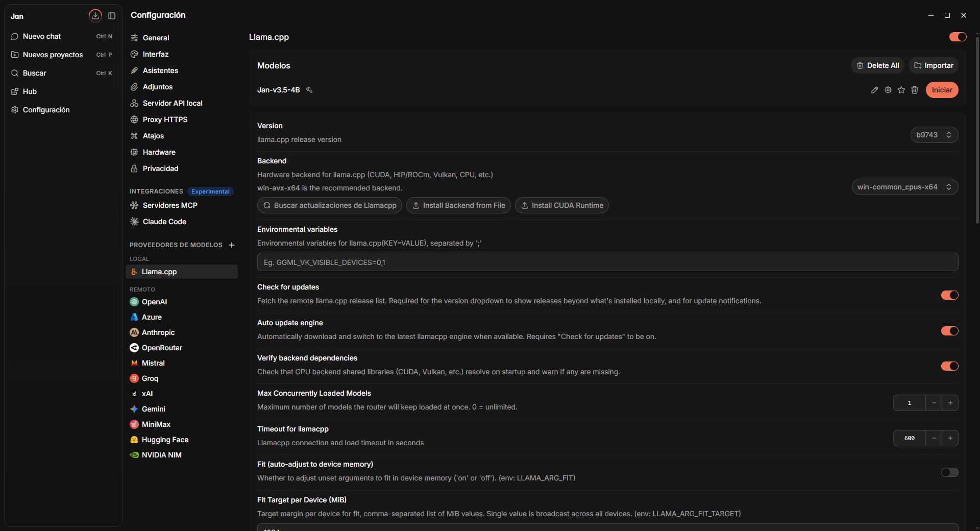The height and width of the screenshot is (531, 980).
Task: Expand the win-common_cpus-x64 backend dropdown
Action: [904, 187]
